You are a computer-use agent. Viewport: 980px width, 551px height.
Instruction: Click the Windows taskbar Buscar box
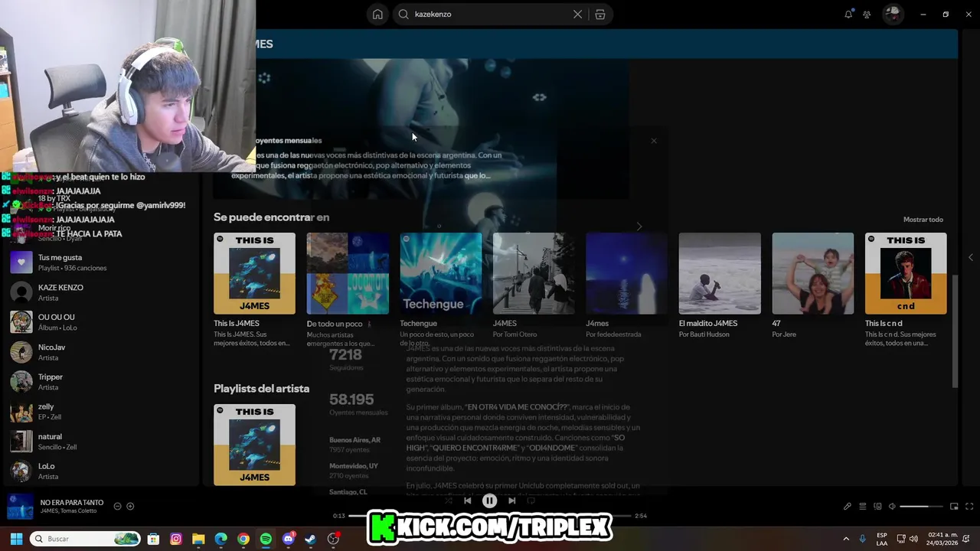click(x=87, y=539)
